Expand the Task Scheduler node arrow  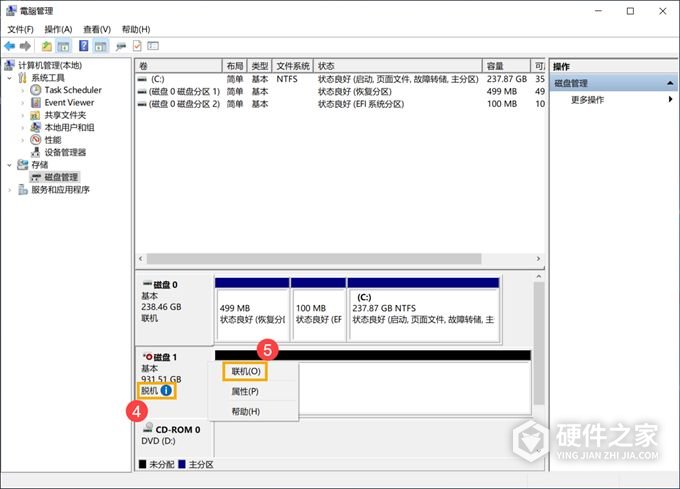click(23, 90)
